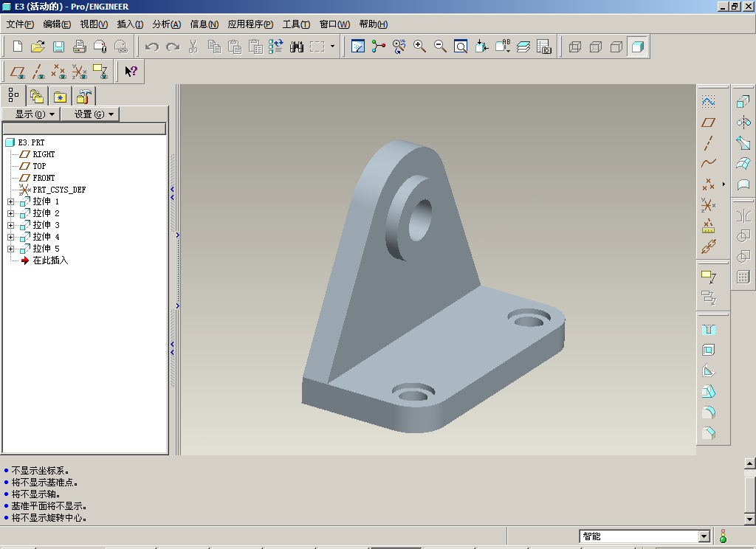Viewport: 756px width, 549px height.
Task: Toggle no hidden line display mode
Action: pos(616,46)
